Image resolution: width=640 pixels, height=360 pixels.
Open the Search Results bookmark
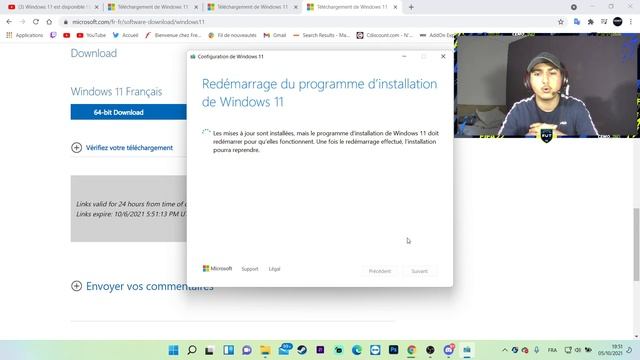point(321,36)
